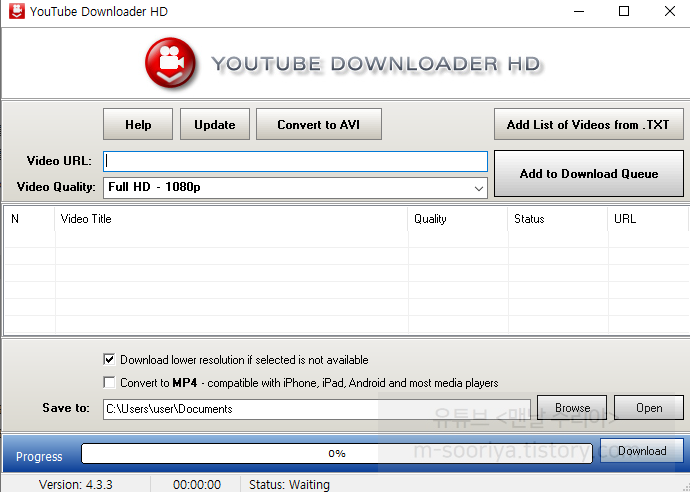The width and height of the screenshot is (690, 492).
Task: Click the YouTube Downloader HD title bar icon
Action: pyautogui.click(x=17, y=11)
